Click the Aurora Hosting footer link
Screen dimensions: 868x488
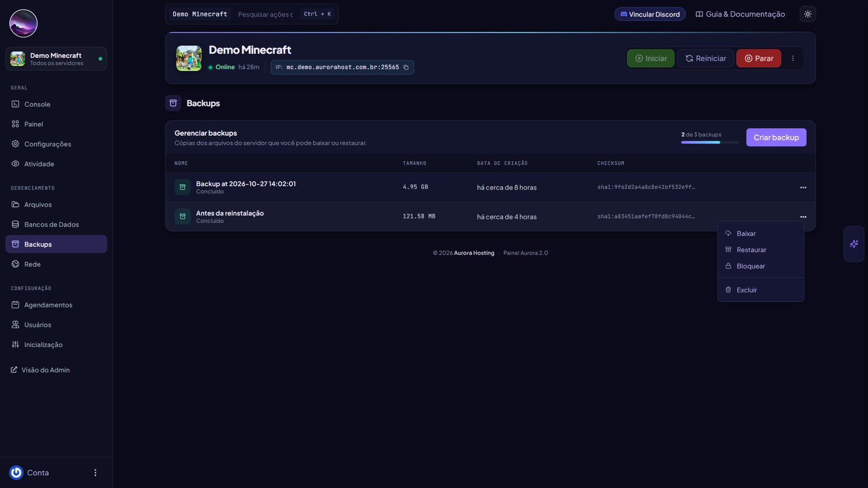pos(474,253)
